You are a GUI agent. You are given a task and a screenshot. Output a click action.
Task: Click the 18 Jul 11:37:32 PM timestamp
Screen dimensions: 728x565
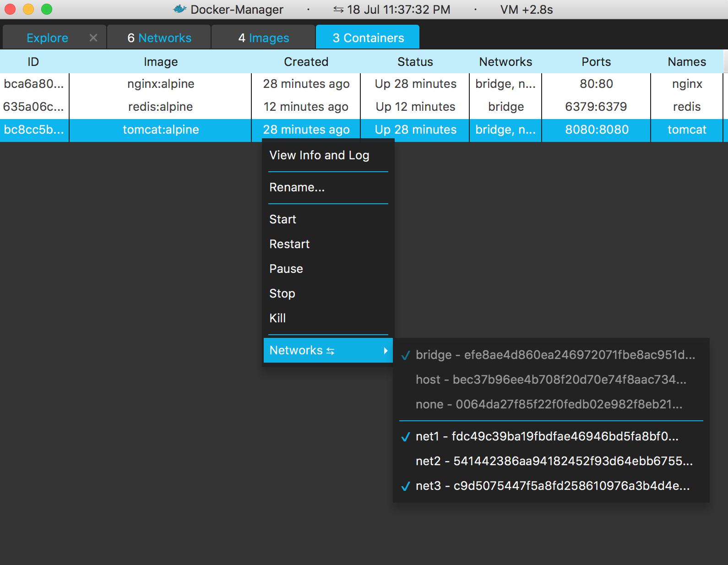tap(398, 10)
